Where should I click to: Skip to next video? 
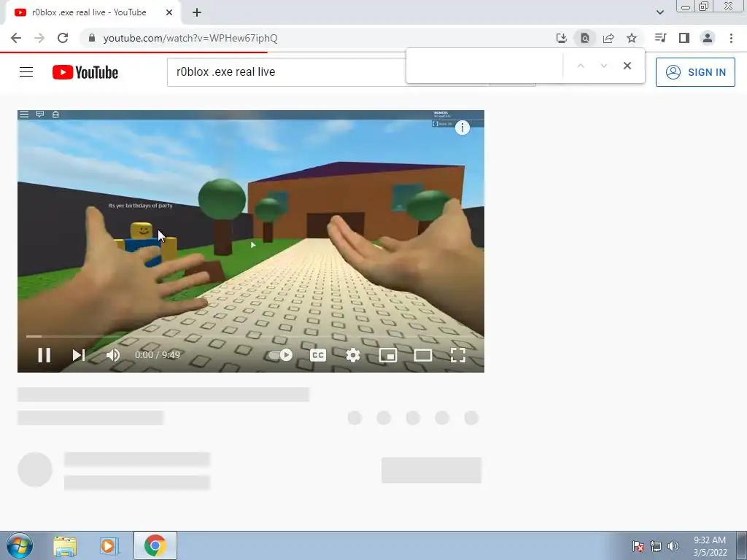(79, 355)
